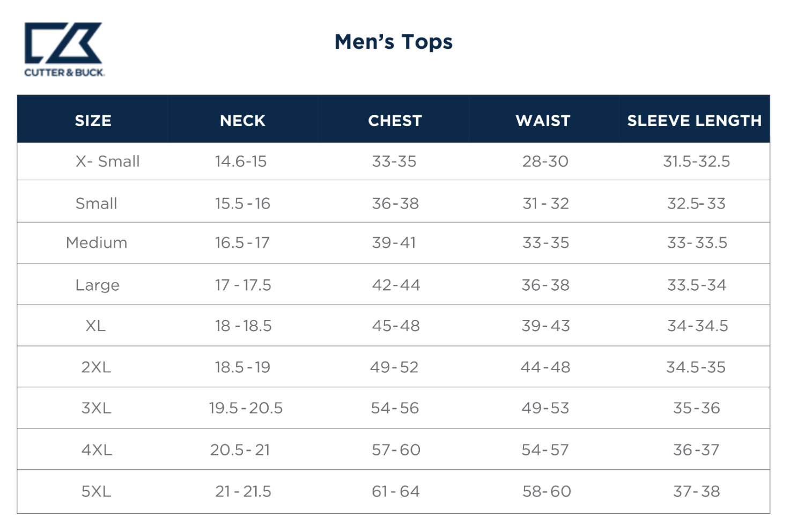Click the Medium neck value 16.5-17
790x532 pixels.
coord(242,243)
